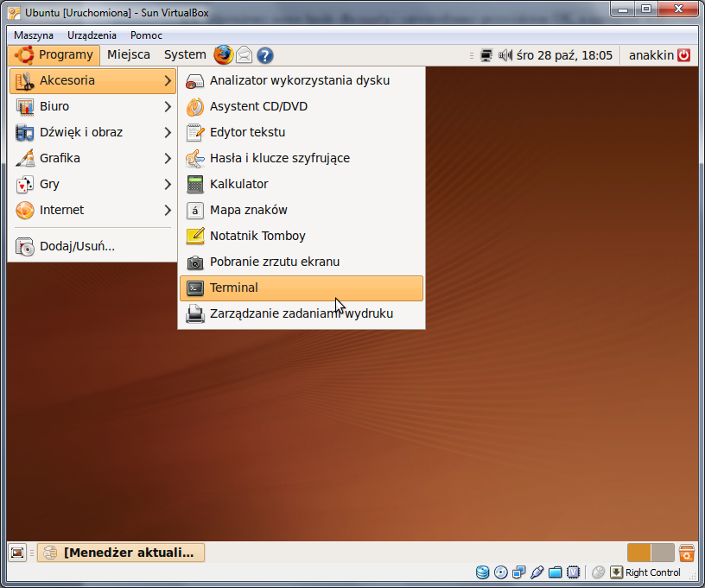Open the Evolution mail icon in panel

coord(245,55)
